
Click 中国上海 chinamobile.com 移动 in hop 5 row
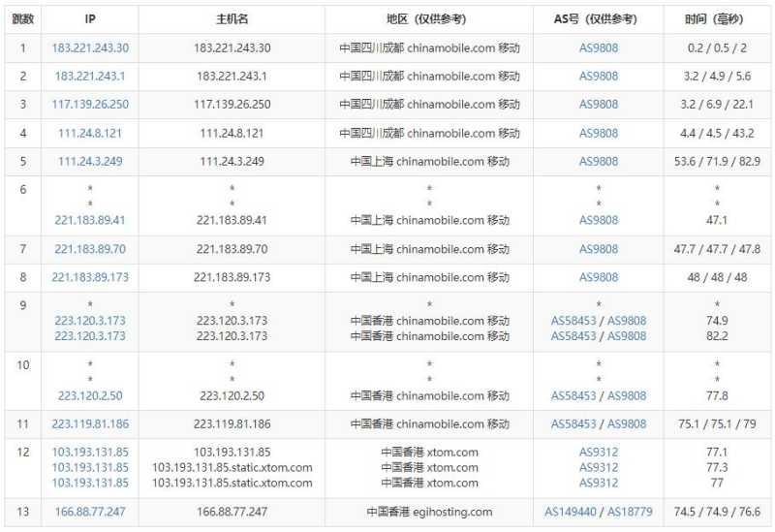(429, 161)
